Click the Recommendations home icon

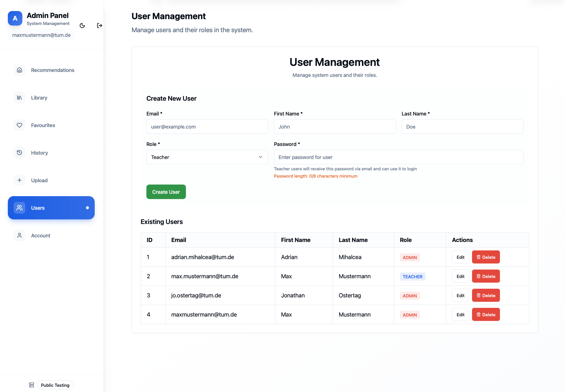19,70
